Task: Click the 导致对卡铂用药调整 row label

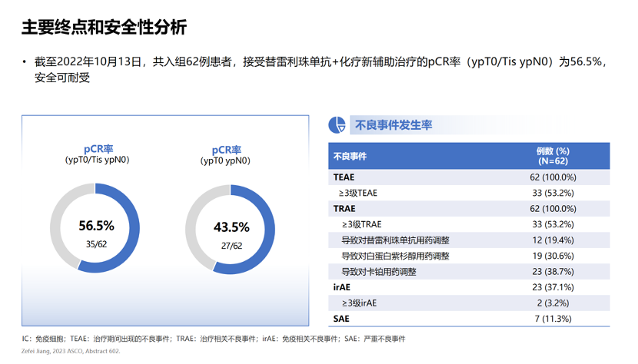Action: [379, 272]
